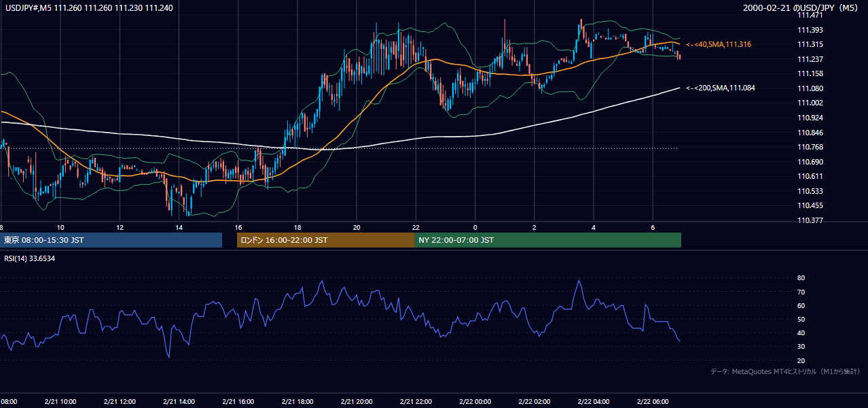Screen dimensions: 868x408
Task: Click the RSI(14) 33.6534 indicator label
Action: click(x=30, y=258)
